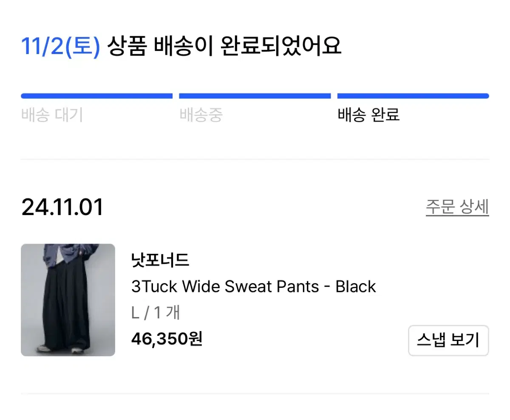Click the 스냅 보기 button
The image size is (510, 420).
pos(448,341)
